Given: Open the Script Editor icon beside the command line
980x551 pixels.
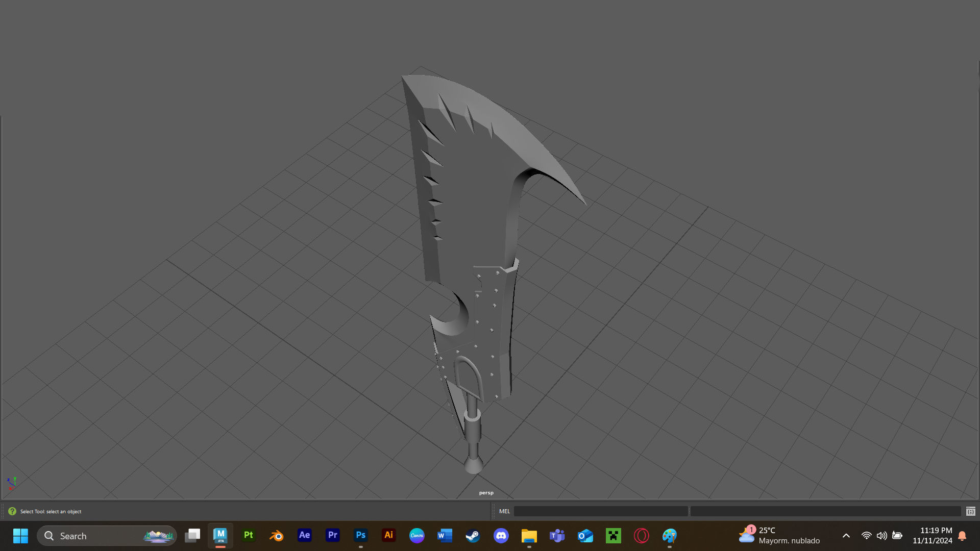Looking at the screenshot, I should (x=970, y=511).
